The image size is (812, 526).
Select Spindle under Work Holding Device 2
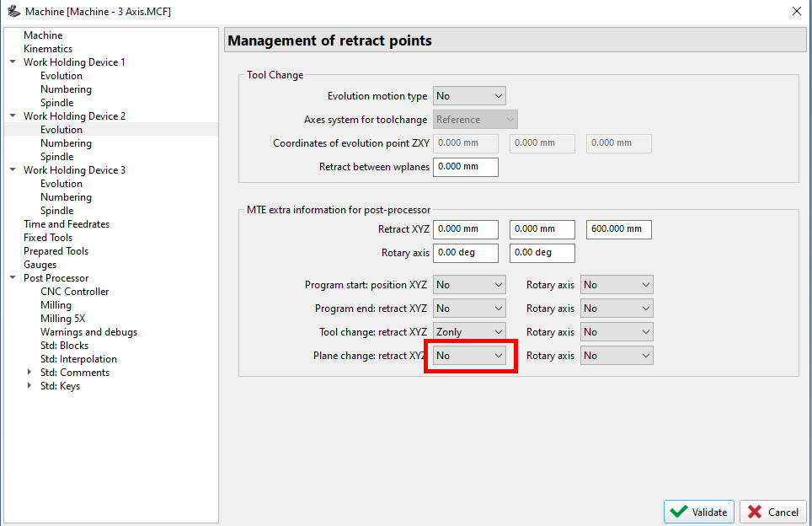coord(57,157)
